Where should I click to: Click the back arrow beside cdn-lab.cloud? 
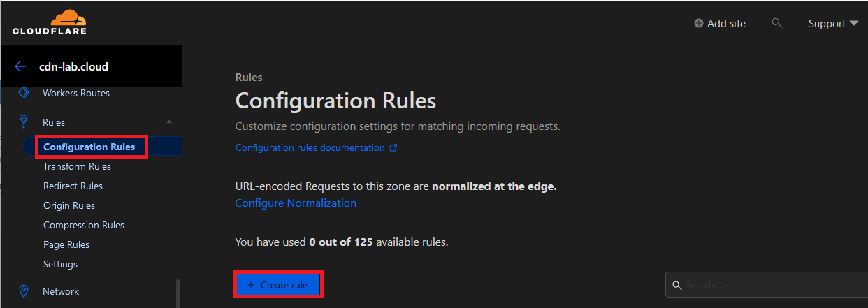pos(20,67)
